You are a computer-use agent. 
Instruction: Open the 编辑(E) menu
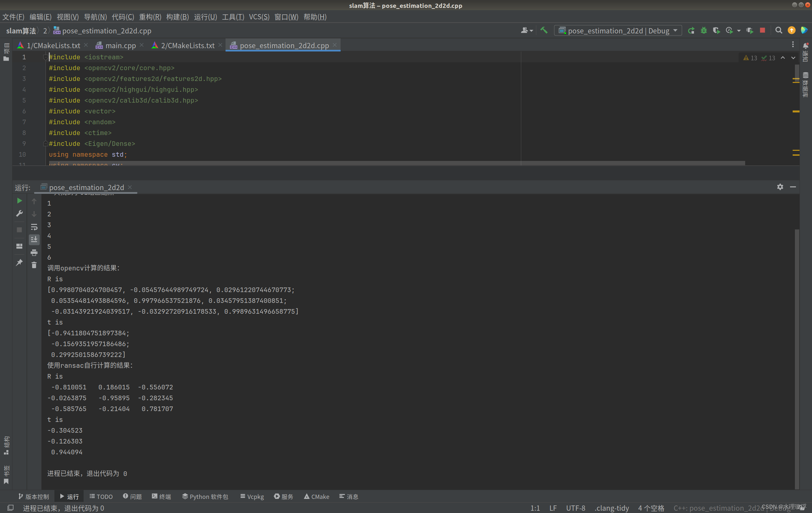(x=40, y=17)
